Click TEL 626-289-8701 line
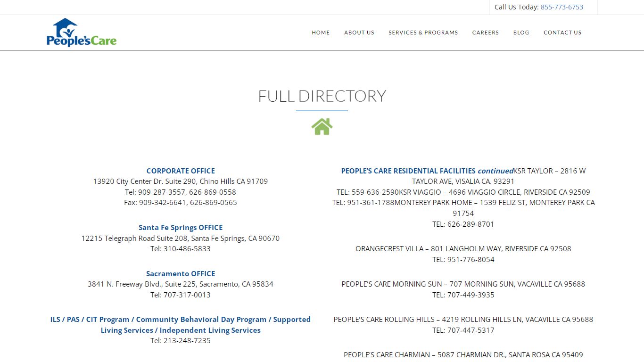This screenshot has height=362, width=644. [463, 224]
